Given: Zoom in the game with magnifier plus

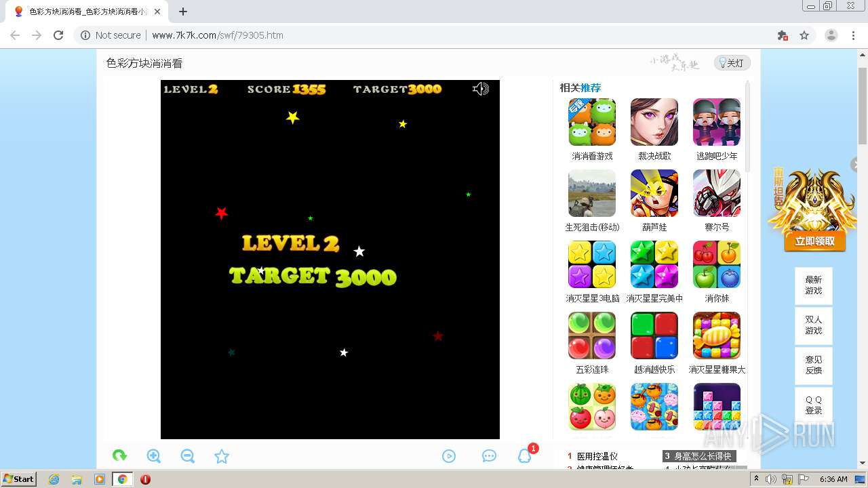Looking at the screenshot, I should 154,456.
